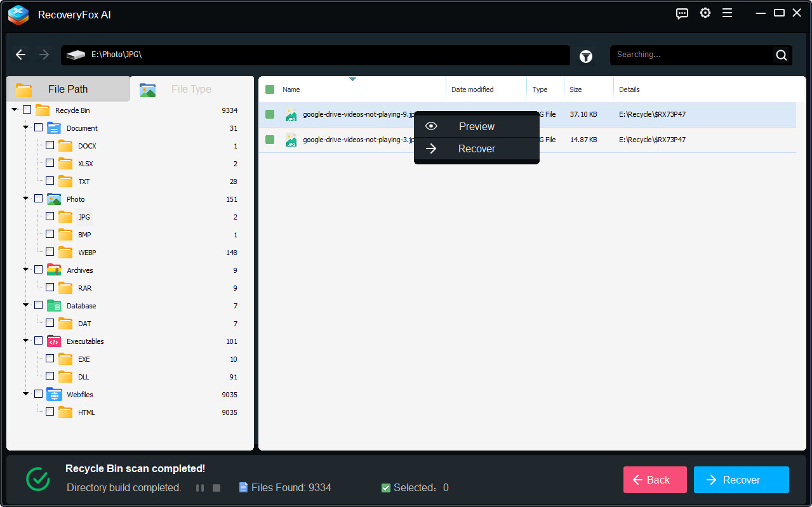Open the hamburger menu
The width and height of the screenshot is (812, 507).
tap(728, 13)
